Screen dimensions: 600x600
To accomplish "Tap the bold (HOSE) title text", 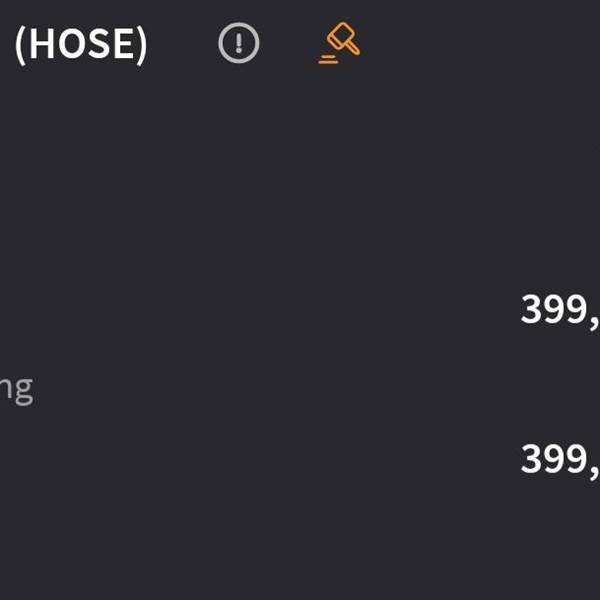I will pyautogui.click(x=80, y=44).
